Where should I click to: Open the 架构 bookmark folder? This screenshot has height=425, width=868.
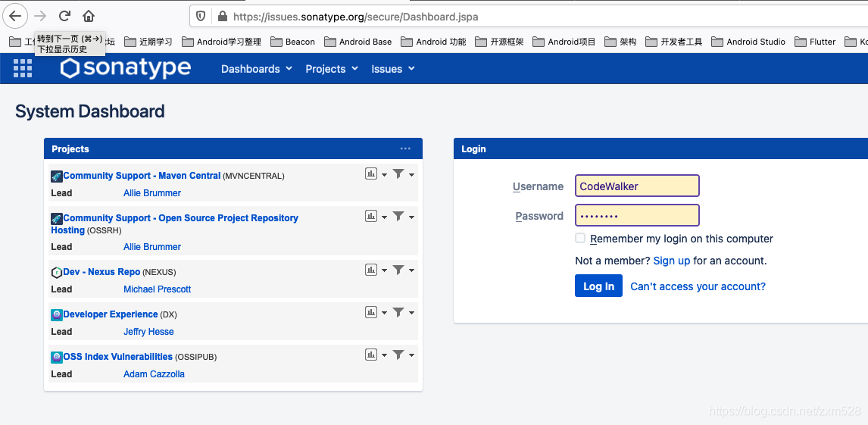coord(620,42)
